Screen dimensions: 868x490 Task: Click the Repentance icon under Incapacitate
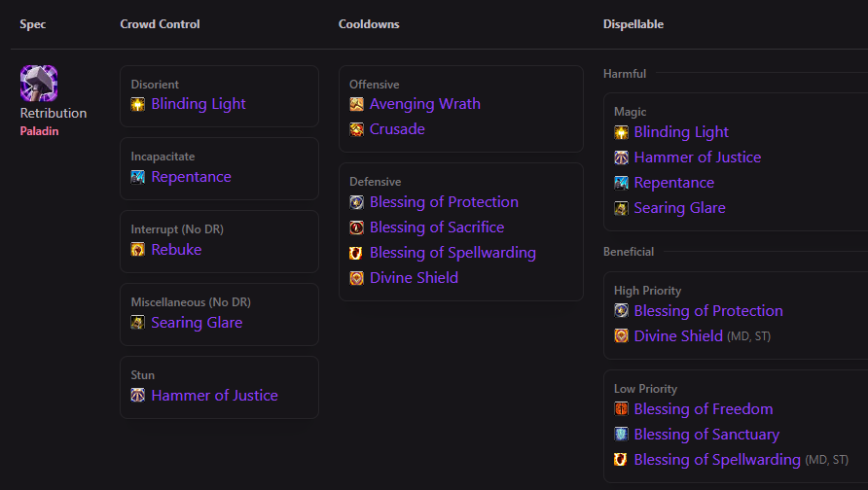(138, 177)
